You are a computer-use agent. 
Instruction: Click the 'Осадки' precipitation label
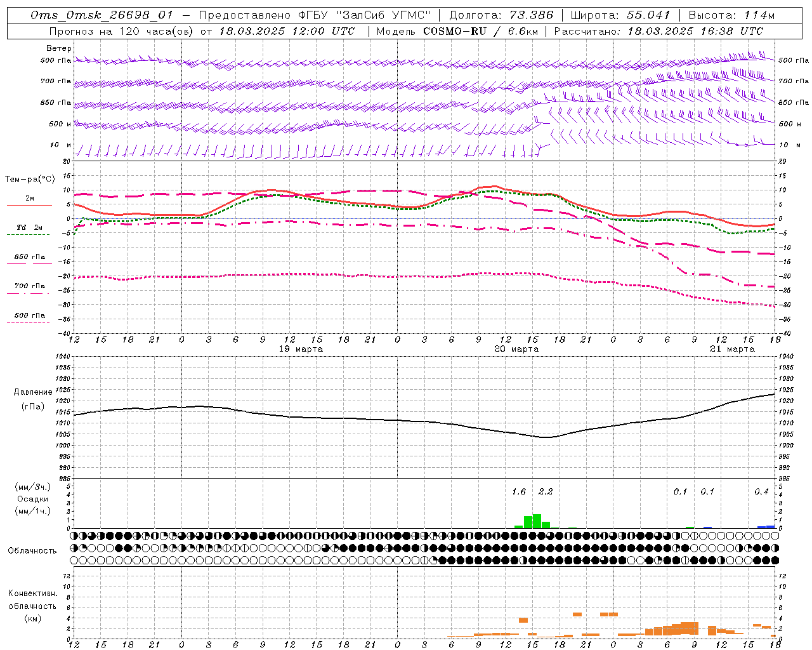coord(33,499)
